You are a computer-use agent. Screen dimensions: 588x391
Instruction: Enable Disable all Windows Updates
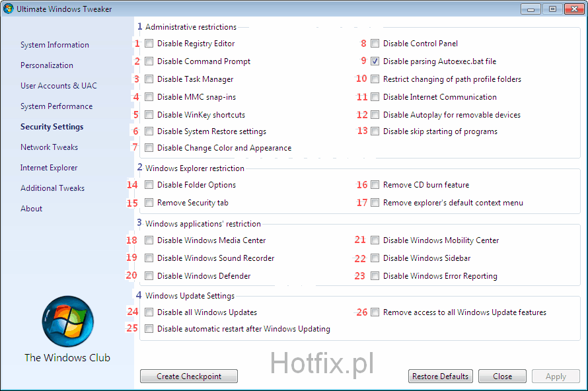(149, 312)
